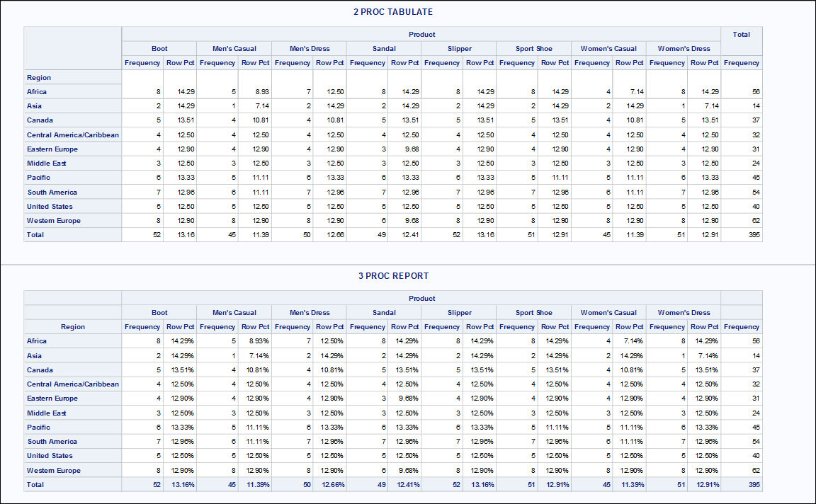Select the Africa row label in PROC TABULATE

[37, 92]
